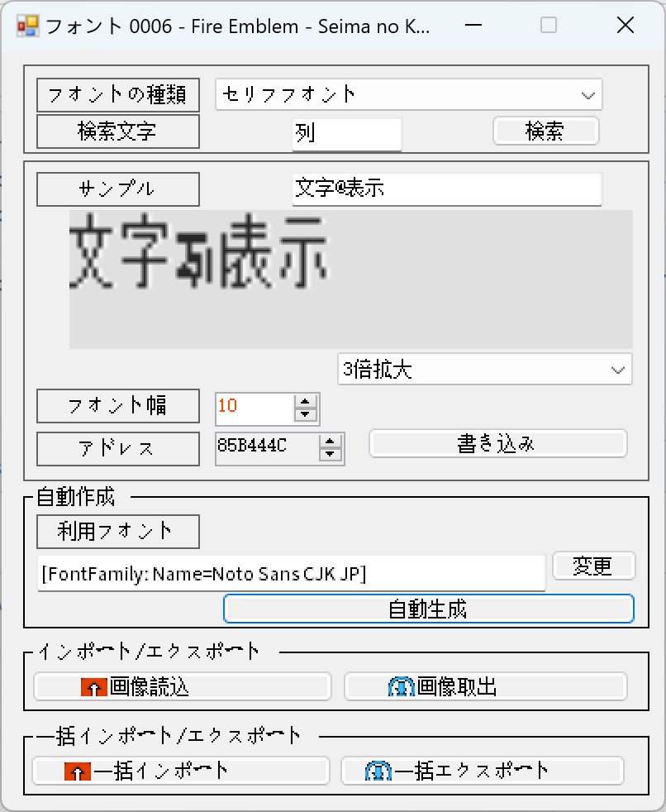Increment the フォント幅 value with the up arrow
Viewport: 666px width, 812px height.
tap(307, 403)
